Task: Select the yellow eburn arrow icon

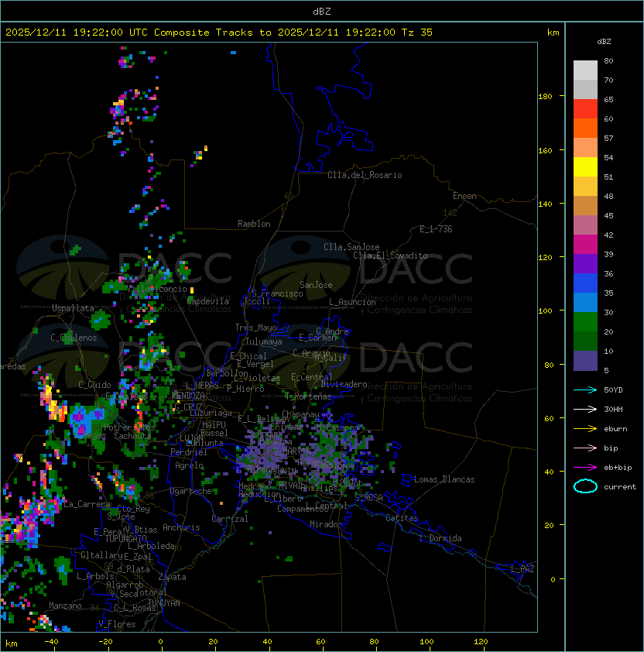Action: pos(585,428)
